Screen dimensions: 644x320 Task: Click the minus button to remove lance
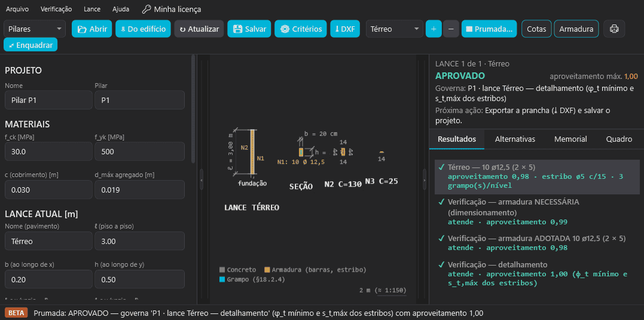(x=451, y=29)
